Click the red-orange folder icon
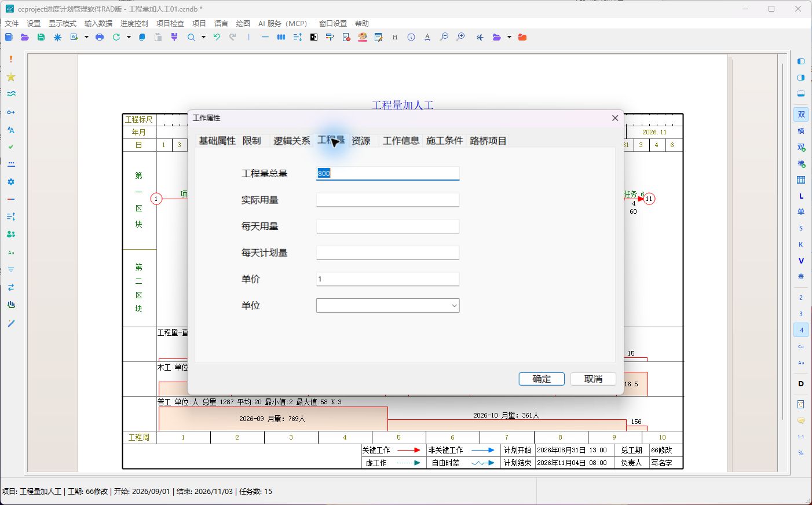This screenshot has height=505, width=812. [x=522, y=37]
